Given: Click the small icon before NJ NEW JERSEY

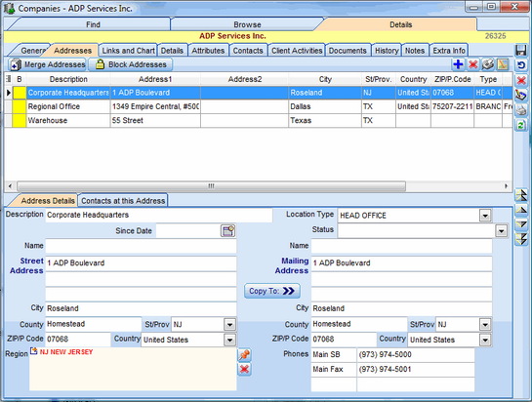Looking at the screenshot, I should pos(33,351).
